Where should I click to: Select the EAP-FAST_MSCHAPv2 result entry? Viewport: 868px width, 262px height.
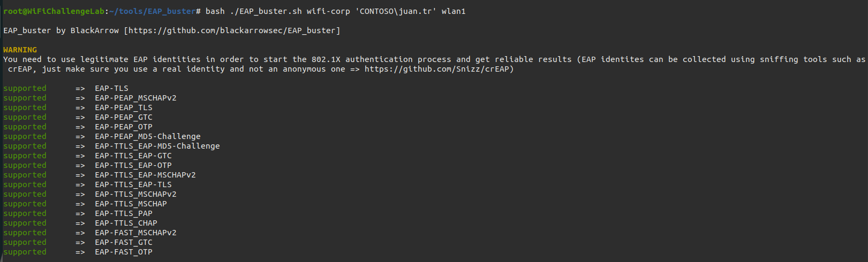coord(135,233)
